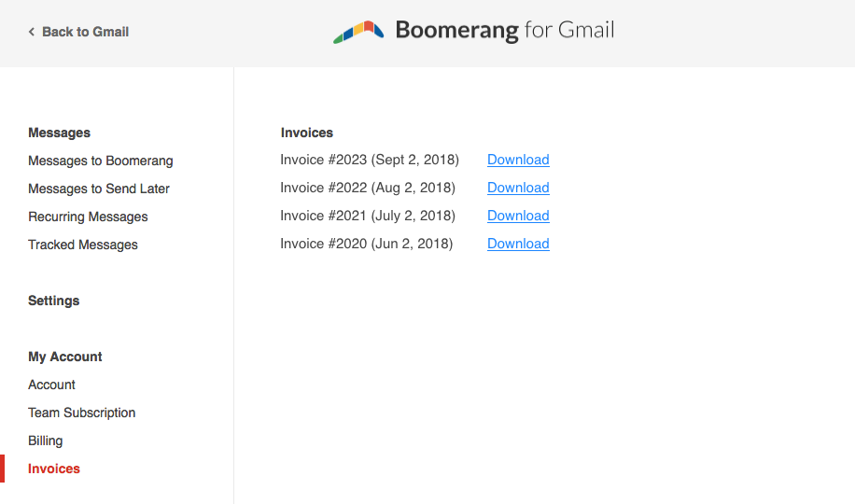Click the Messages sidebar heading
The image size is (855, 504).
59,133
